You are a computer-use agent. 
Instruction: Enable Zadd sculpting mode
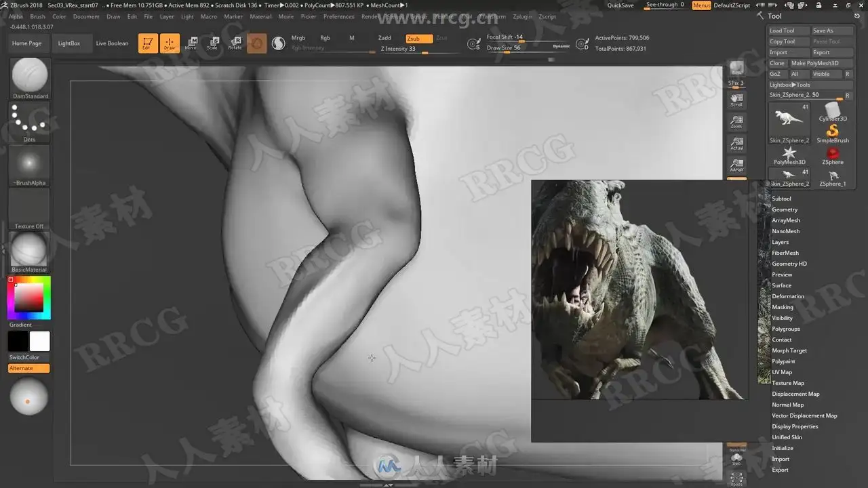click(x=384, y=39)
